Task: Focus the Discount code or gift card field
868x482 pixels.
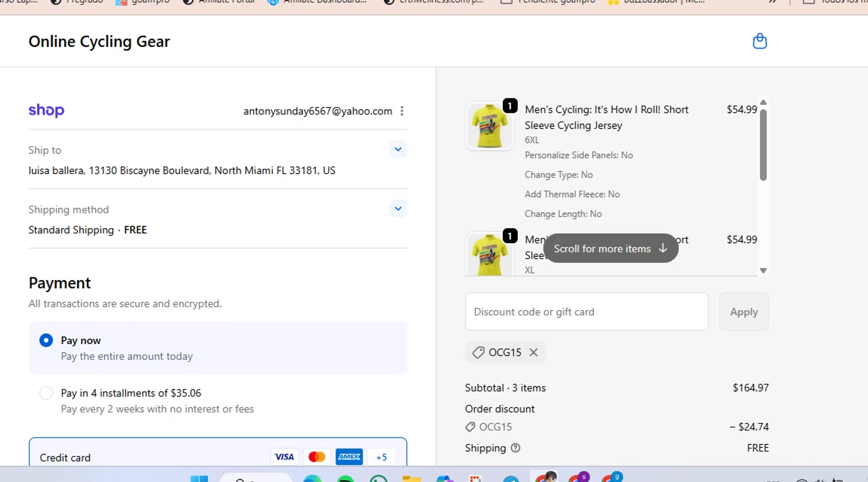Action: pos(587,311)
